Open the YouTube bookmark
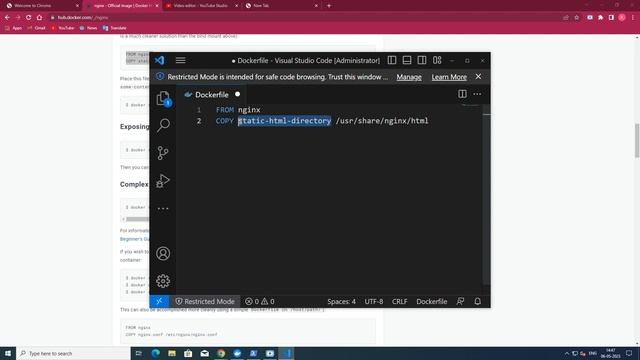Image resolution: width=640 pixels, height=360 pixels. [x=62, y=28]
